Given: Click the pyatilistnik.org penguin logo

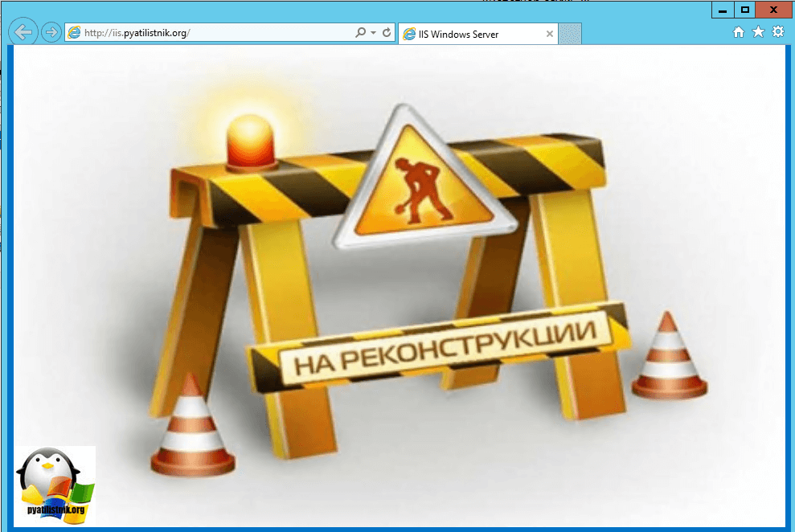Looking at the screenshot, I should 55,485.
